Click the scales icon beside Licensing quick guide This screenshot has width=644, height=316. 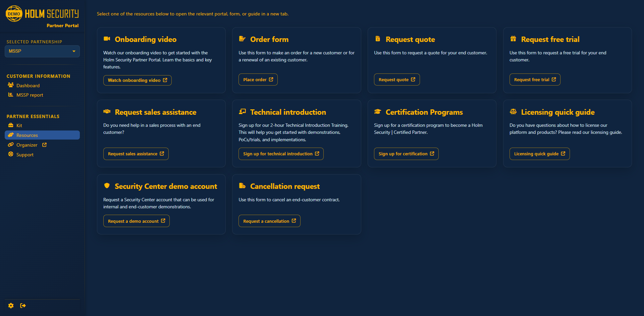coord(513,112)
